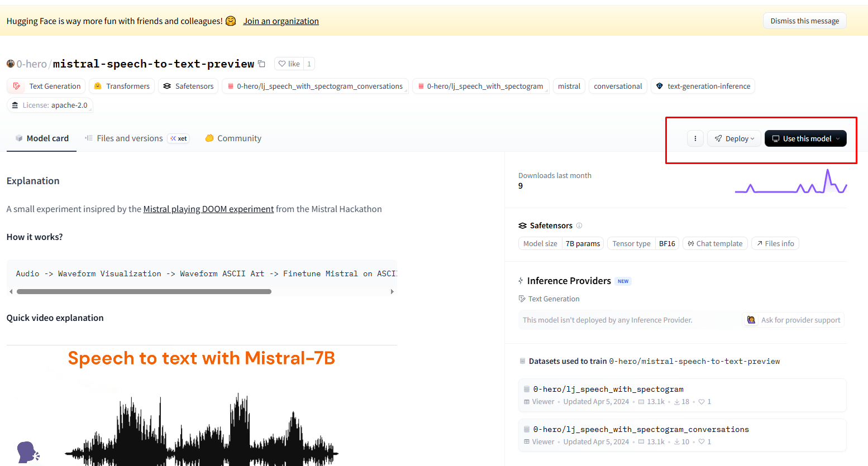Click the hugging face emoji in banner
868x466 pixels.
(231, 21)
